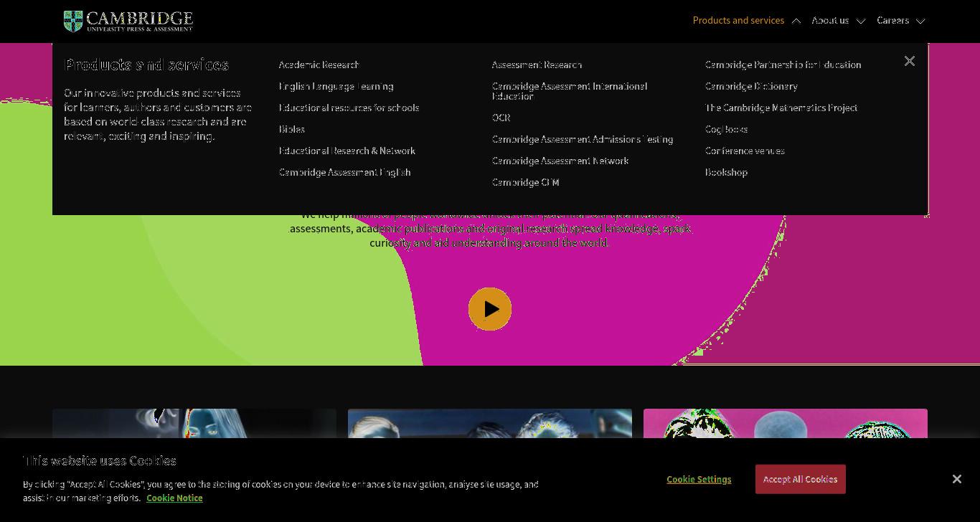Open Educational Research & Network
Image resolution: width=980 pixels, height=522 pixels.
(347, 151)
